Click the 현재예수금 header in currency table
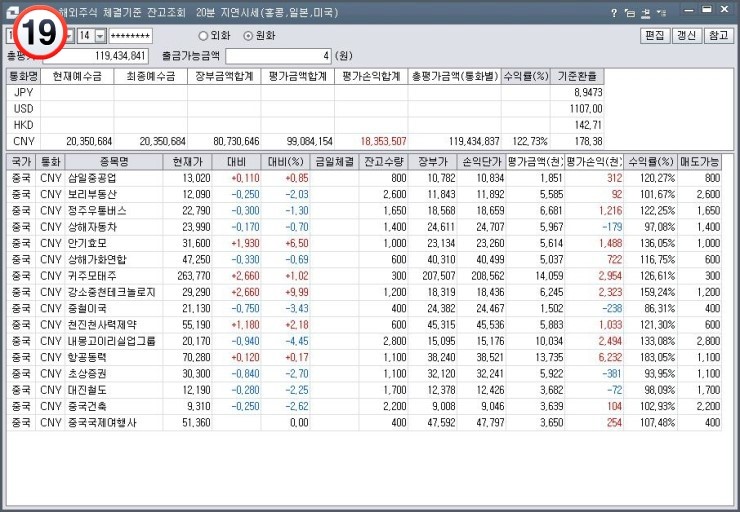Image resolution: width=740 pixels, height=512 pixels. 77,76
